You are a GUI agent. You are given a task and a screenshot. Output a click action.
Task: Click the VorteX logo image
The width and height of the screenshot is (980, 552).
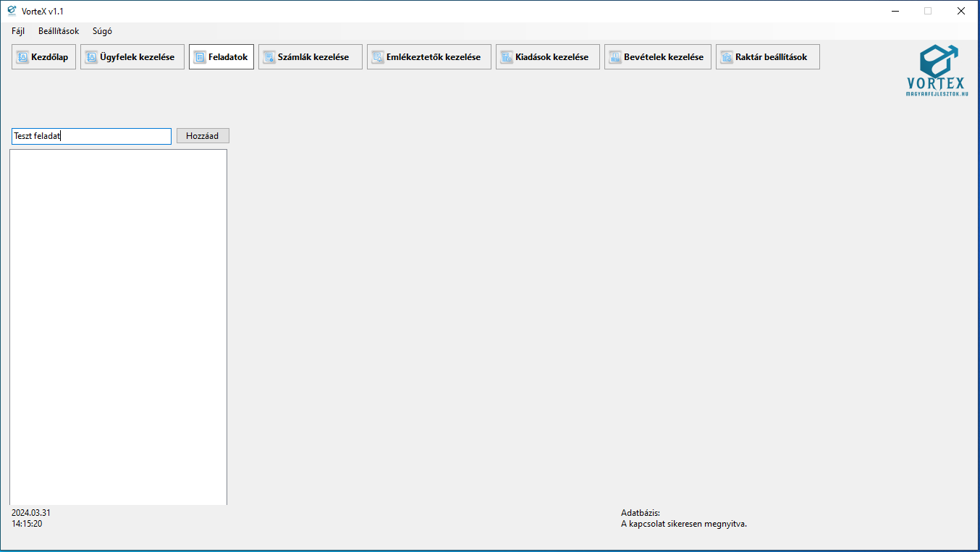pos(937,70)
